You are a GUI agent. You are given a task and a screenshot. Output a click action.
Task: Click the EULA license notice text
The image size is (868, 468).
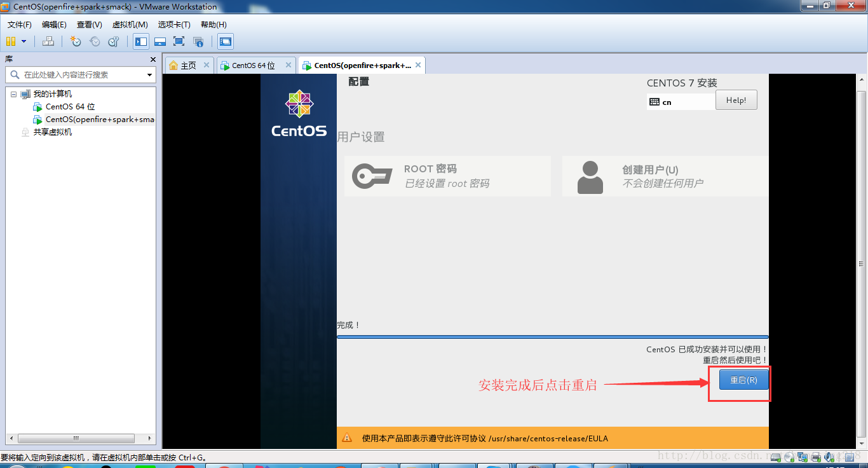[x=485, y=438]
